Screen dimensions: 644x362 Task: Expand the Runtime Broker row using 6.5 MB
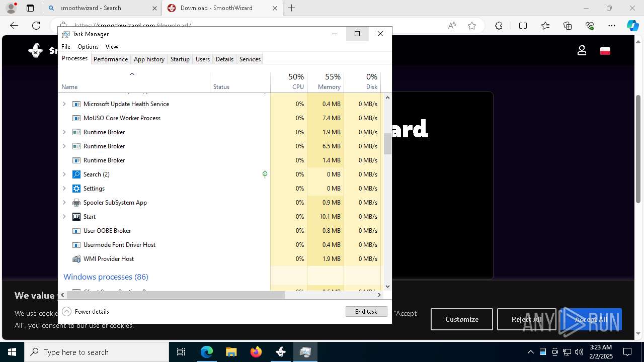pos(64,146)
